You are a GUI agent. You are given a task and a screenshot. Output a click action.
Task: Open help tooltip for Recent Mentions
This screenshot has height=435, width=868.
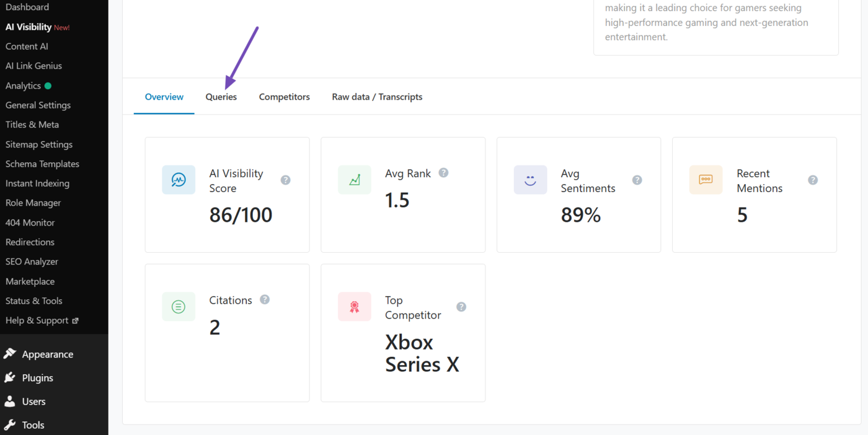813,180
